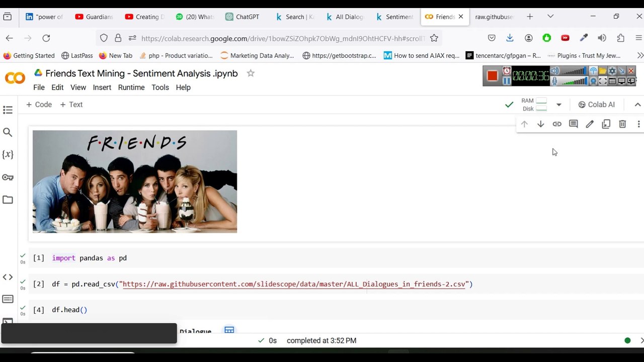This screenshot has height=362, width=644.
Task: Open the File menu
Action: (39, 87)
